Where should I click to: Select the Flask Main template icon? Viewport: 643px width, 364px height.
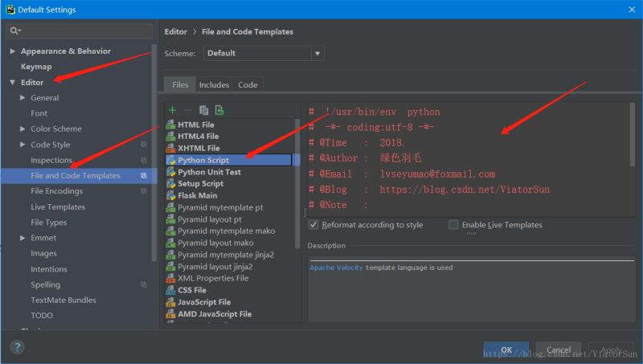point(170,195)
